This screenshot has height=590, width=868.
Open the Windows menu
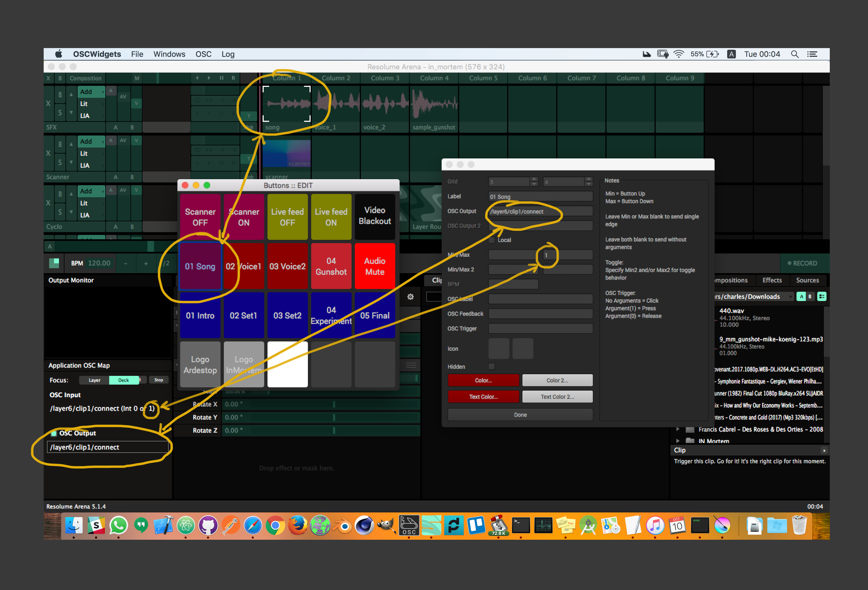(x=169, y=54)
